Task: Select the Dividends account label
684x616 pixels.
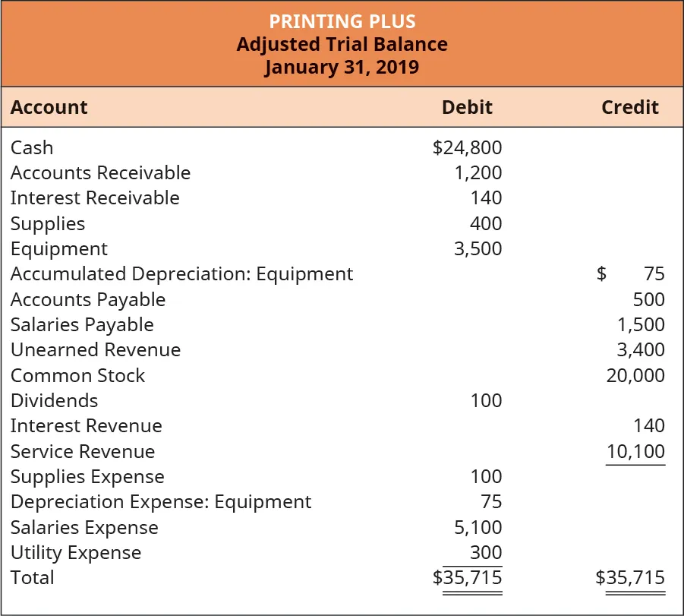Action: (x=54, y=401)
